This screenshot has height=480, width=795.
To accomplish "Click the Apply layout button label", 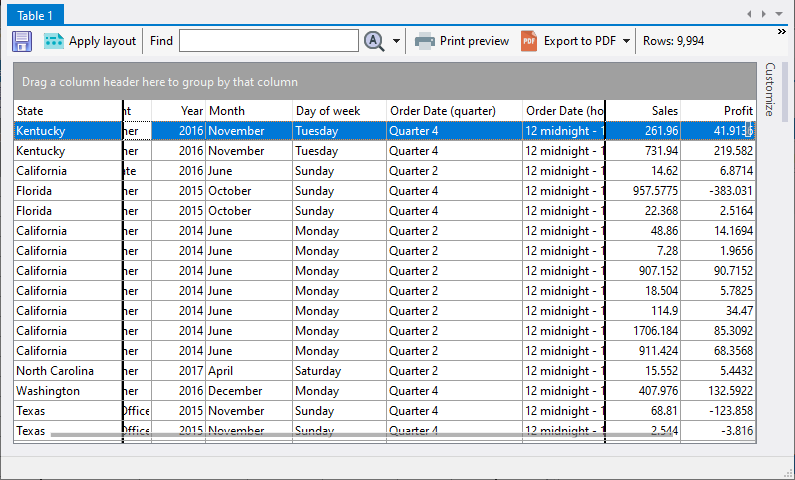I will coord(102,41).
